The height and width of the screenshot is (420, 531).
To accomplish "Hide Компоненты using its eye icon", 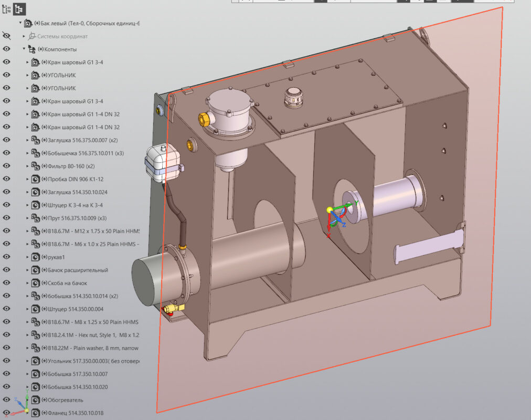I will pos(6,49).
